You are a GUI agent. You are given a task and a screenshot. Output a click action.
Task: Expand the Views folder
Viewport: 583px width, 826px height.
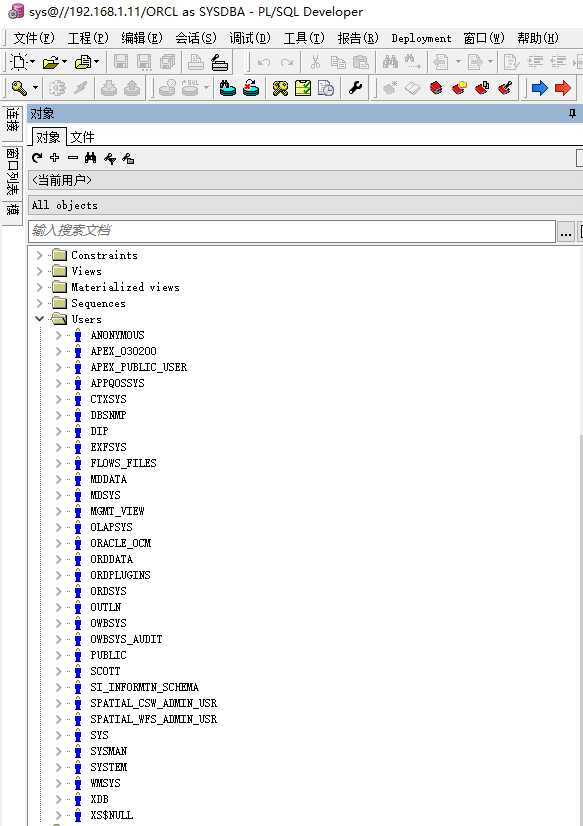(x=39, y=271)
